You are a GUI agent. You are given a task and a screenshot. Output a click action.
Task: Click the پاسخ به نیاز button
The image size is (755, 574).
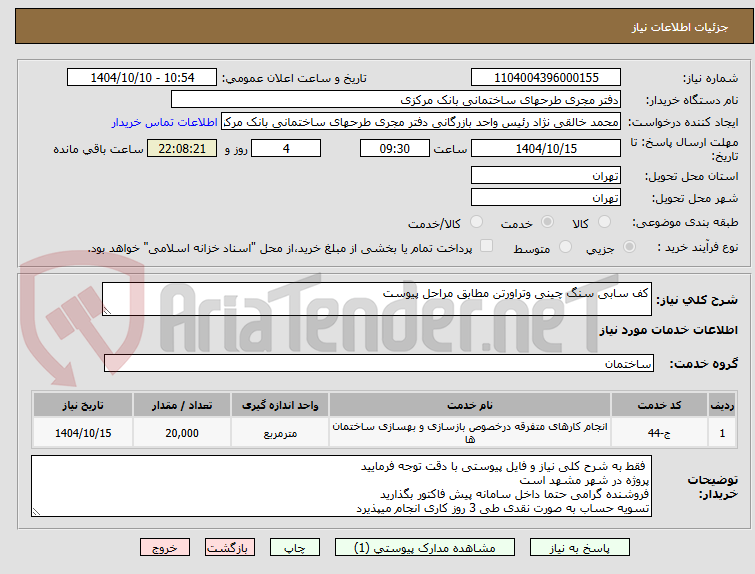tap(580, 548)
